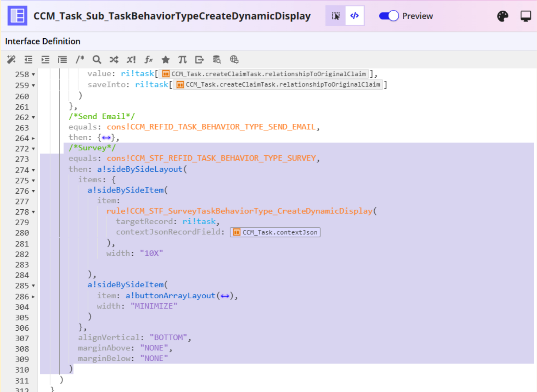Expand folded buttonArrayLayout at line 286
Viewport: 537px width, 392px height.
(x=33, y=297)
